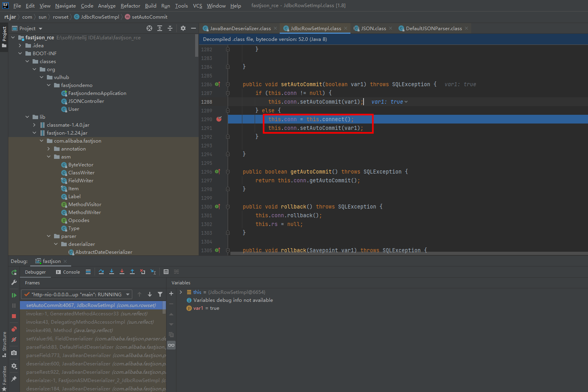Resume program execution
Image resolution: width=588 pixels, height=392 pixels.
tap(14, 295)
